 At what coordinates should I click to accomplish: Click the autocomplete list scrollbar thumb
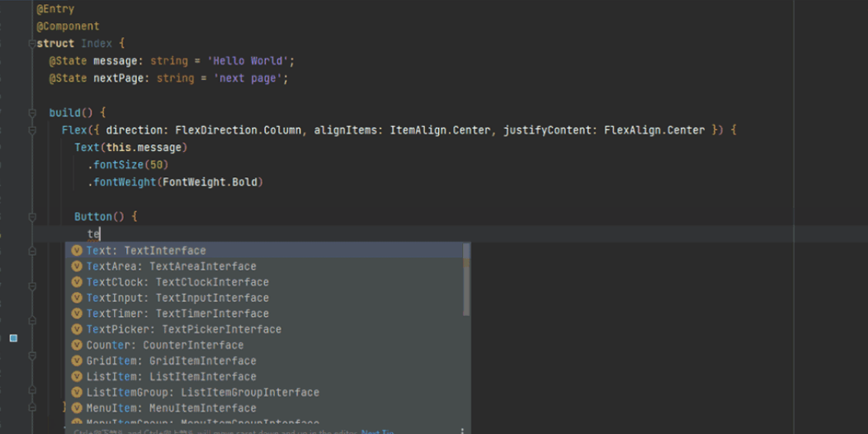pyautogui.click(x=466, y=281)
